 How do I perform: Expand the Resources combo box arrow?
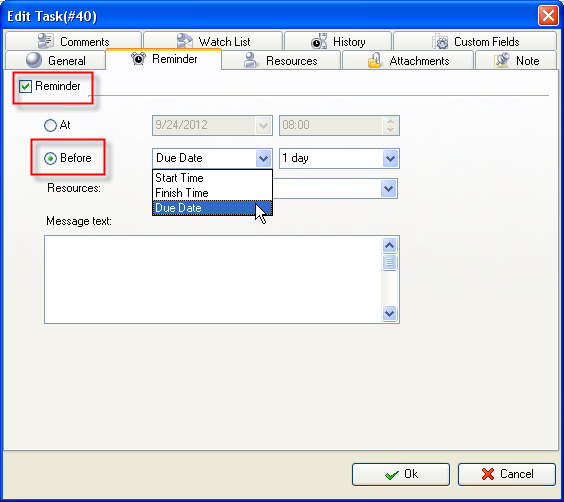[388, 188]
